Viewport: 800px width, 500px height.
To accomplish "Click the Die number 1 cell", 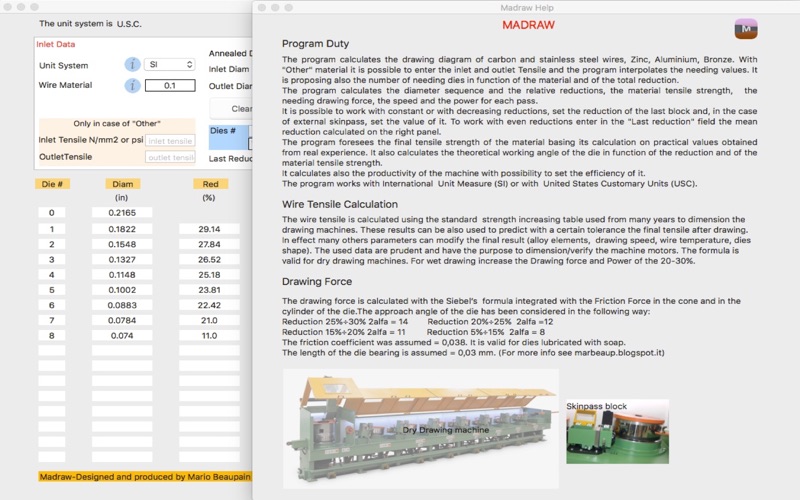I will tap(52, 229).
